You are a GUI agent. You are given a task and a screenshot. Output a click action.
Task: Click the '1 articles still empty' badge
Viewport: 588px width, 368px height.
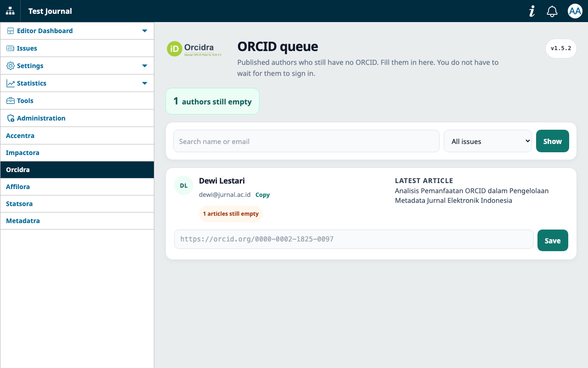coord(231,214)
